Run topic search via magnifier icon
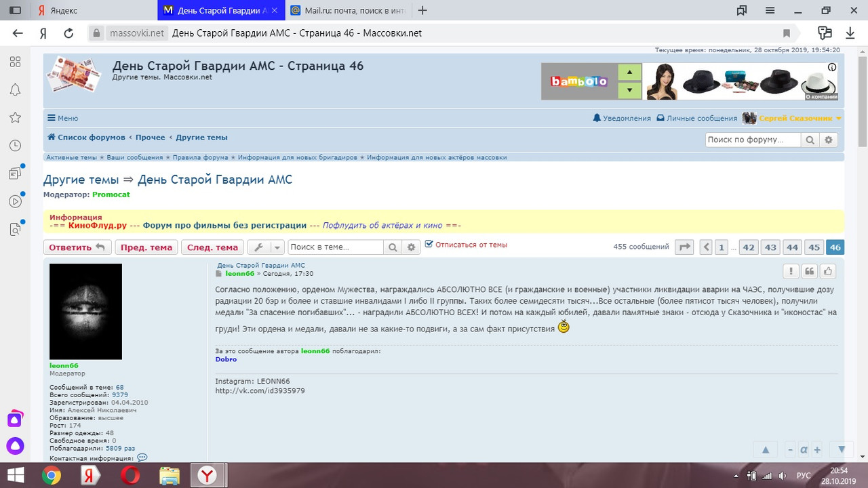868x488 pixels. pyautogui.click(x=393, y=247)
